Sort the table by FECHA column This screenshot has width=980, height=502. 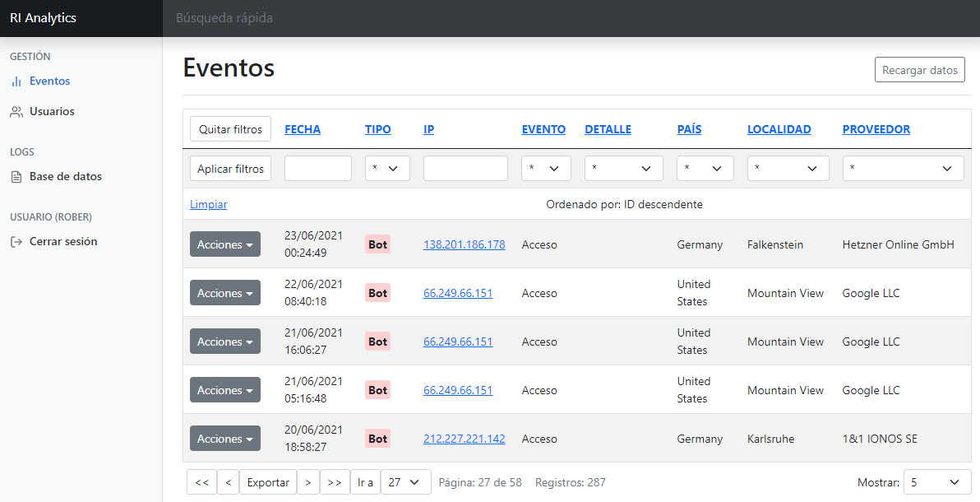coord(303,129)
